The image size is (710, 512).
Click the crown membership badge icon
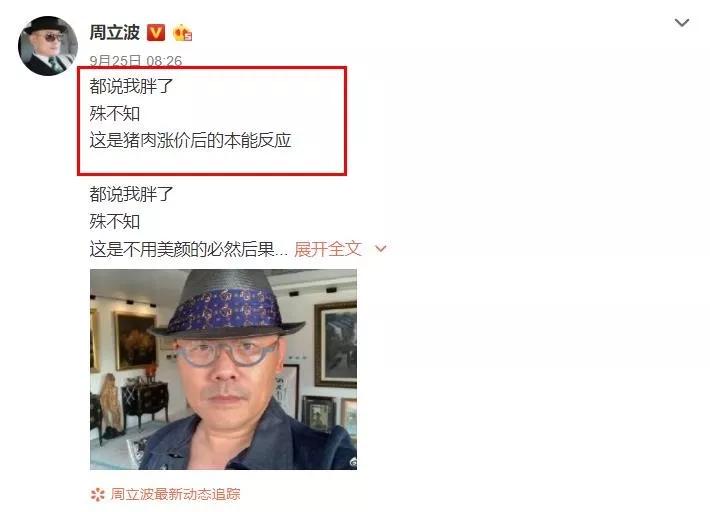point(182,33)
